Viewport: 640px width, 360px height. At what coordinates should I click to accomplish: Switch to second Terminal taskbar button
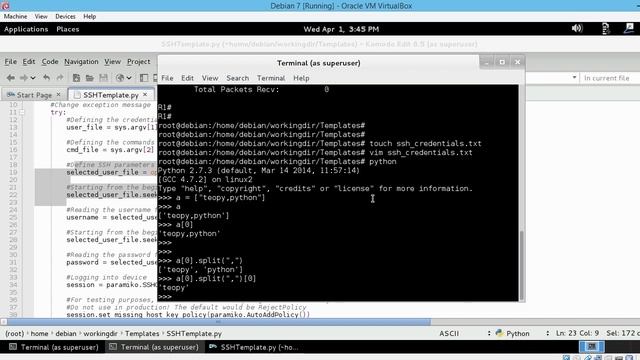154,347
